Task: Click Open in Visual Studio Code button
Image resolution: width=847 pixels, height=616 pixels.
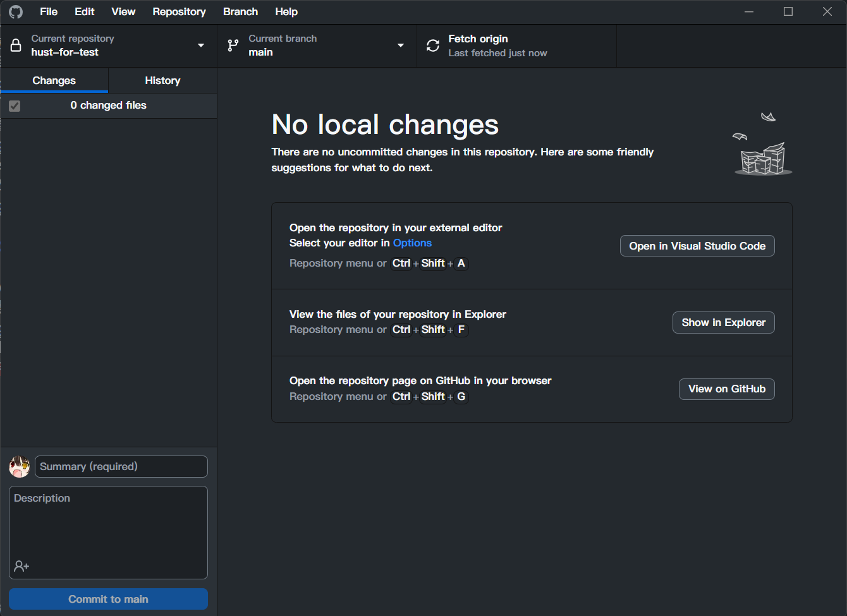Action: click(697, 246)
